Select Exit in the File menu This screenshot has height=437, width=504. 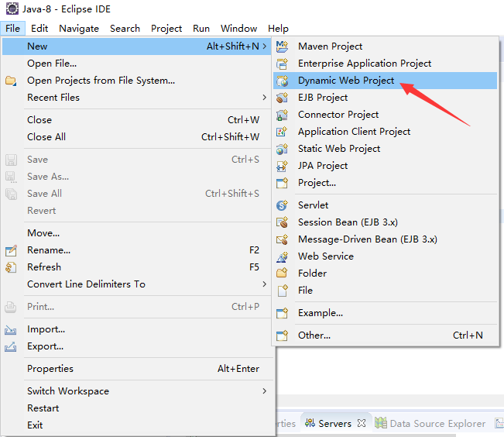pos(136,425)
